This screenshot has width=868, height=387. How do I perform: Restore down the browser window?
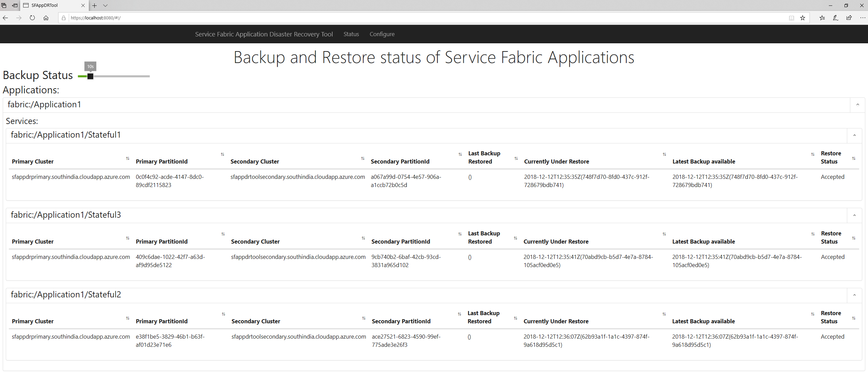coord(846,5)
